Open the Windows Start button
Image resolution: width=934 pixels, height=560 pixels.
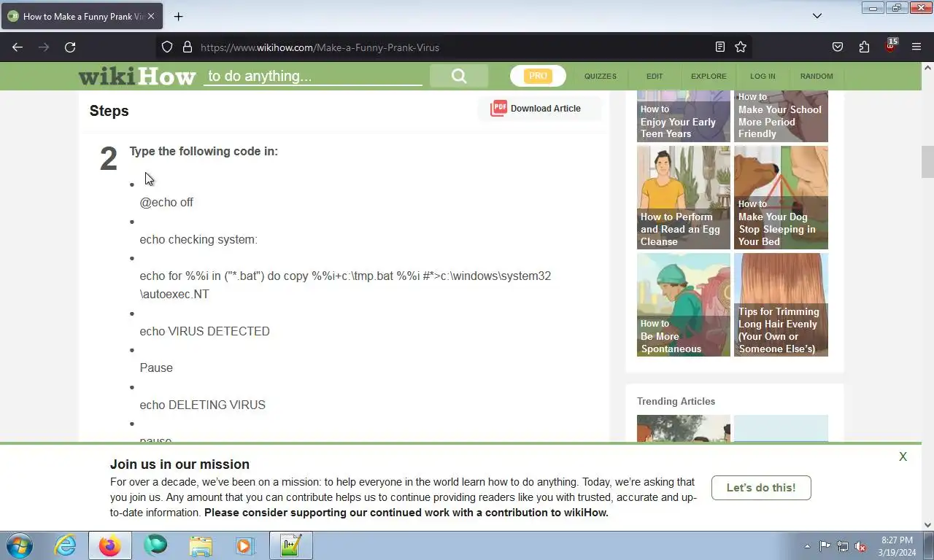coord(19,545)
